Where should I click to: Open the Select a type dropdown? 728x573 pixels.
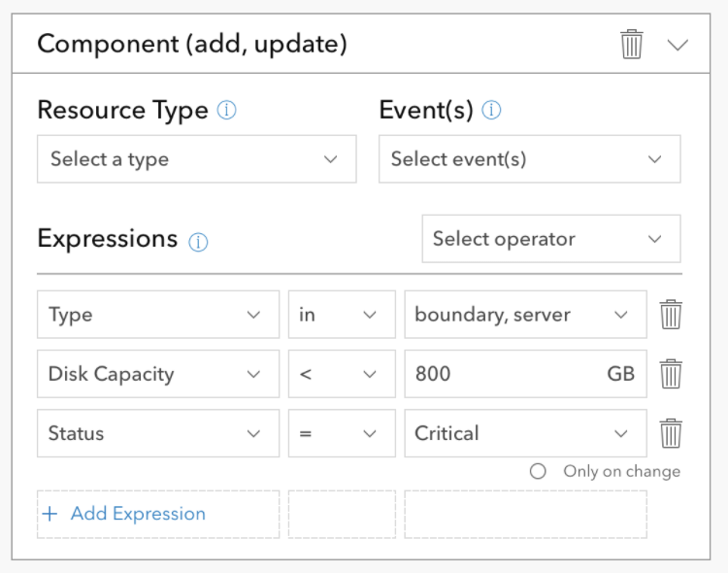197,159
